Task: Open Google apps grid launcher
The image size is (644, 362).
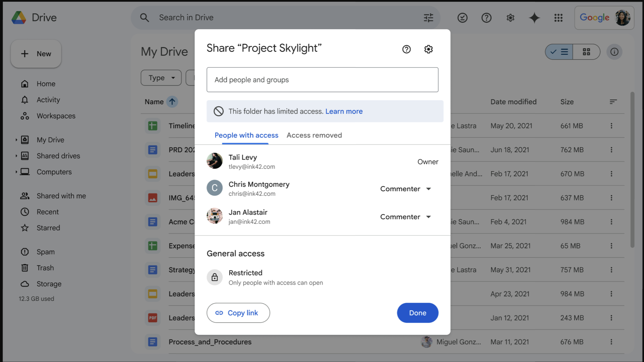Action: (x=558, y=18)
